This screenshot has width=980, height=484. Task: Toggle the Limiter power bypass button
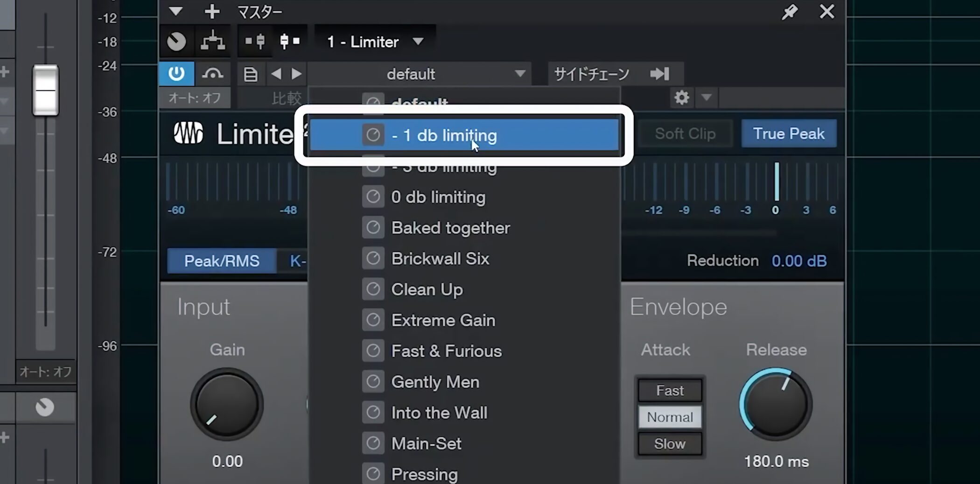[x=176, y=74]
